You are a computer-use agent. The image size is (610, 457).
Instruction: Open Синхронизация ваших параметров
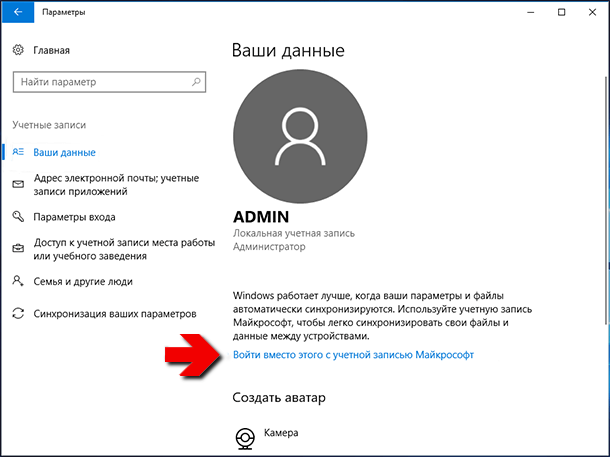tap(115, 314)
